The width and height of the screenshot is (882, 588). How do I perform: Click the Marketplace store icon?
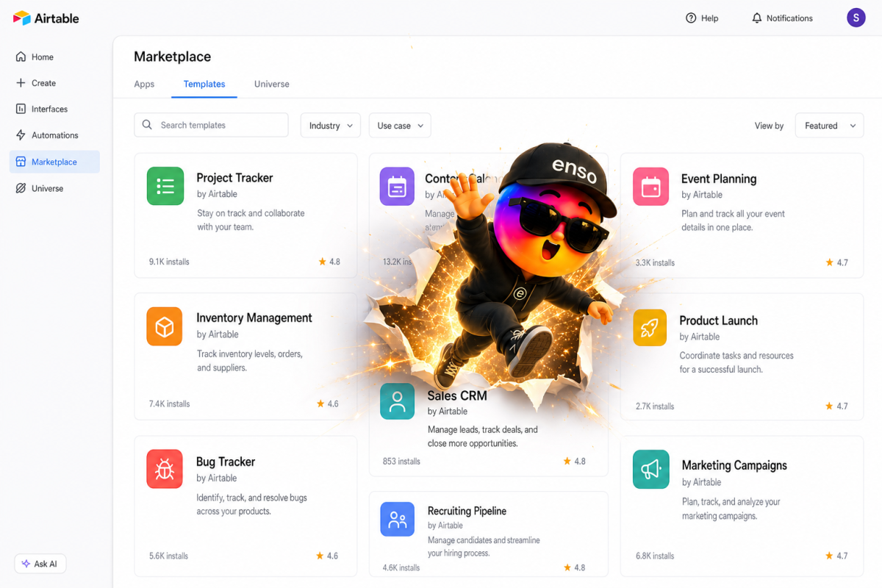coord(21,162)
